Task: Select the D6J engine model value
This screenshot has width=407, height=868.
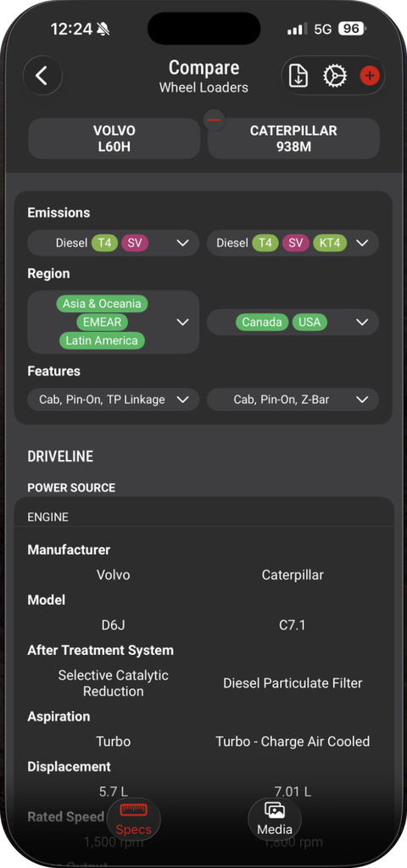Action: point(114,625)
